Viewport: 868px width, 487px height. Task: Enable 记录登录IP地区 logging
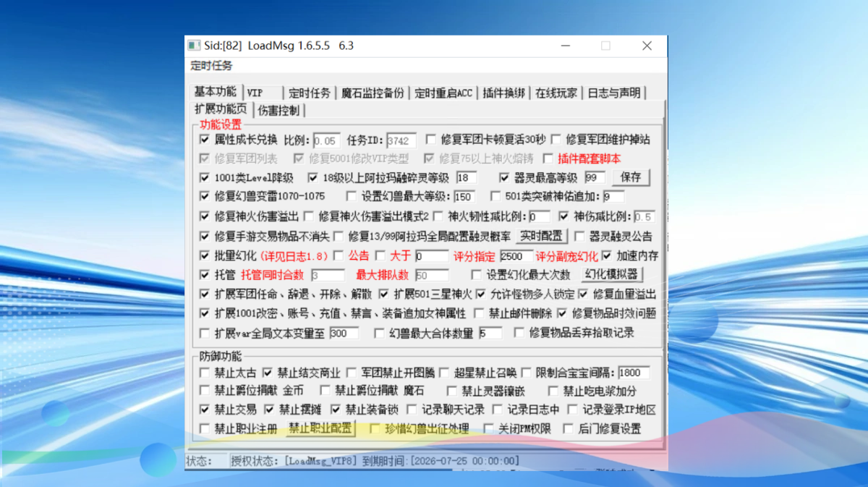pos(571,409)
